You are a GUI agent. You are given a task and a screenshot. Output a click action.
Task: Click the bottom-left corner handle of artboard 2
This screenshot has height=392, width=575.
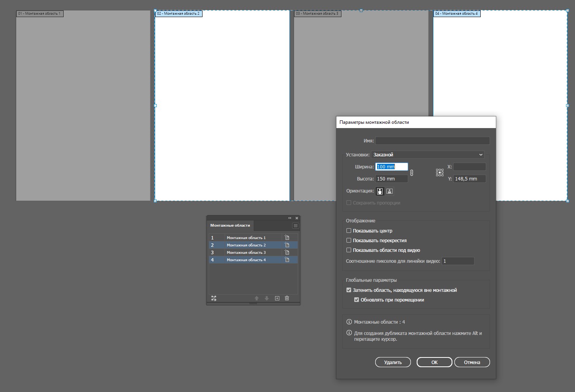(155, 201)
